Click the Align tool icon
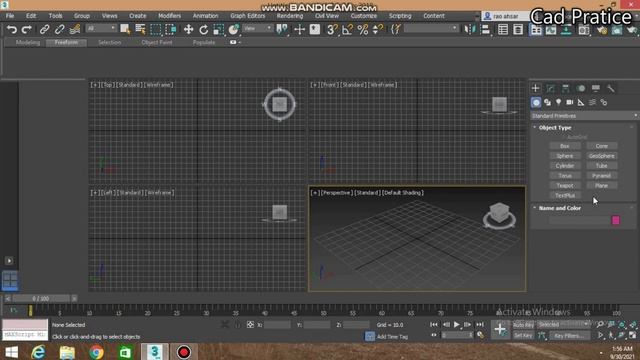Screen dimensions: 640x360 click(x=485, y=29)
